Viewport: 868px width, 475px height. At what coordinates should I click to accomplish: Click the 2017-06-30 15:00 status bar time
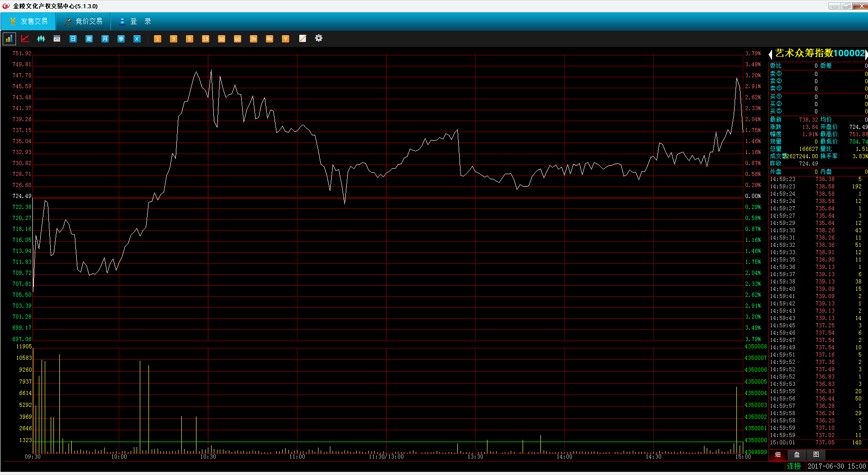836,466
